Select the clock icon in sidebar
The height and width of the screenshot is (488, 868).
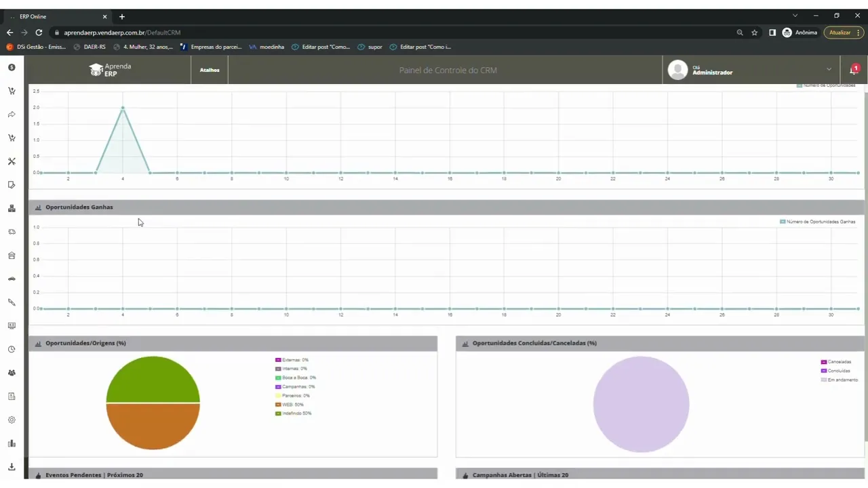pos(12,350)
